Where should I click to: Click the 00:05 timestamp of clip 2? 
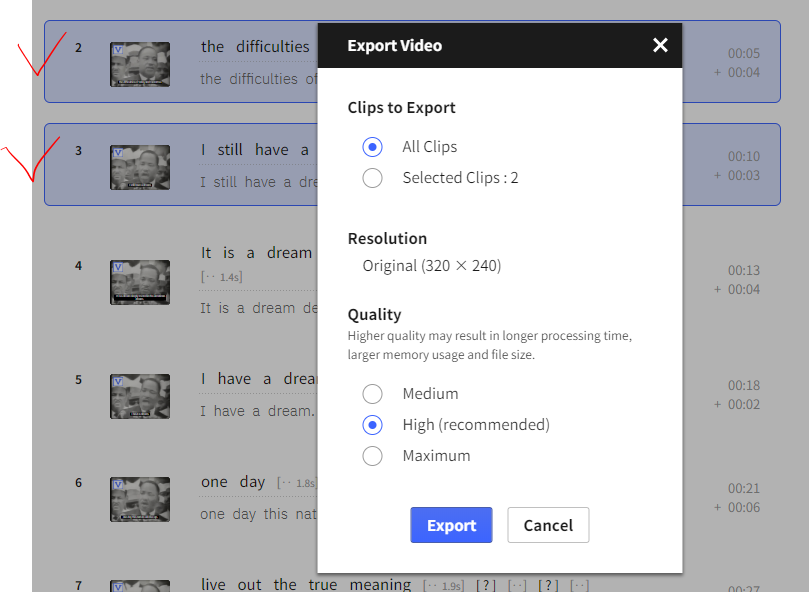point(743,53)
